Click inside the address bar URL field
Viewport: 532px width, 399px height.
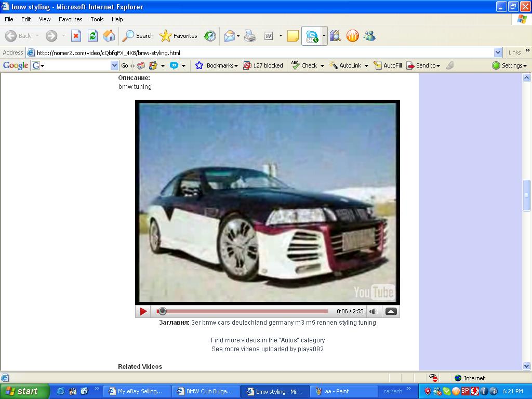(264, 52)
